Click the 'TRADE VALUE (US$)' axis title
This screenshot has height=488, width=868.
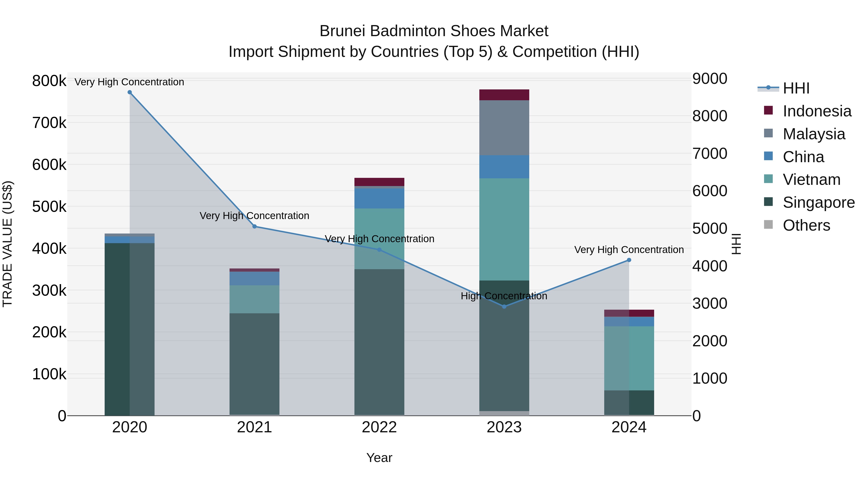coord(7,244)
